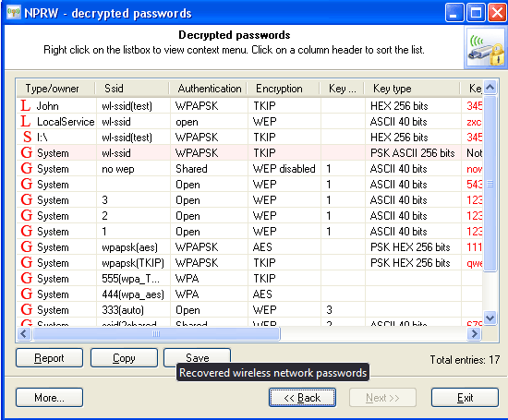This screenshot has width=508, height=420.
Task: Click the Copy button
Action: pyautogui.click(x=124, y=358)
